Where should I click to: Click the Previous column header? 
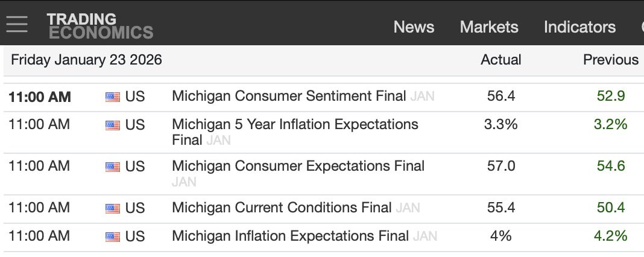[610, 60]
